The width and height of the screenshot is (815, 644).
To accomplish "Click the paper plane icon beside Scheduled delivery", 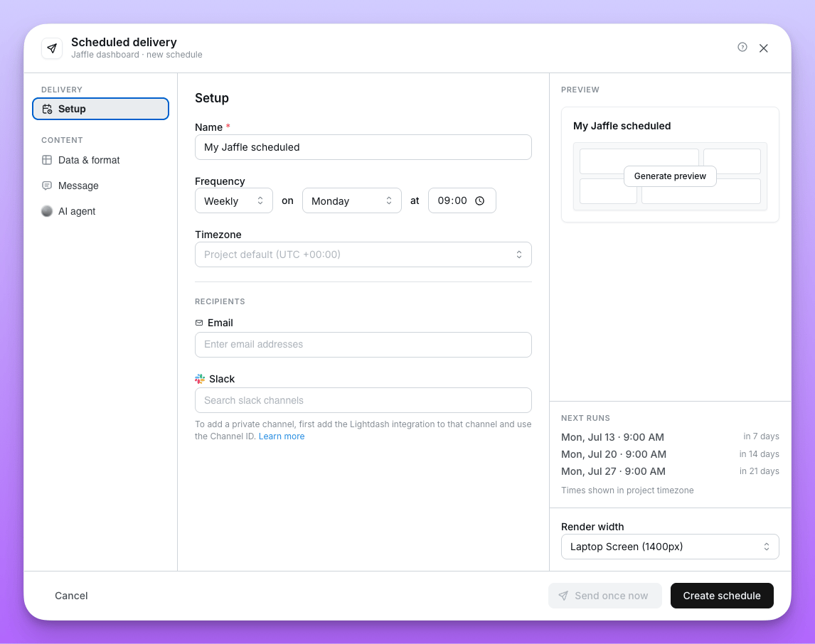I will [52, 48].
